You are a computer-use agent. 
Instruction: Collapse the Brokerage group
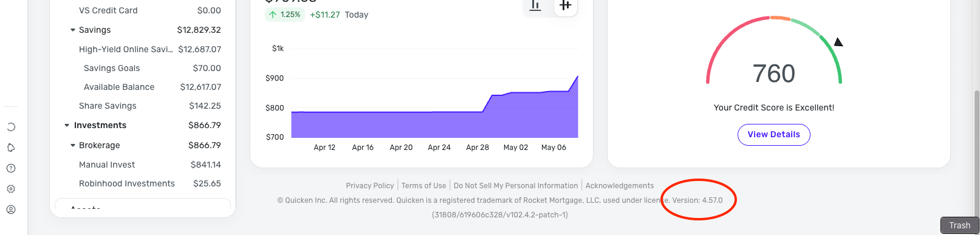coord(73,145)
